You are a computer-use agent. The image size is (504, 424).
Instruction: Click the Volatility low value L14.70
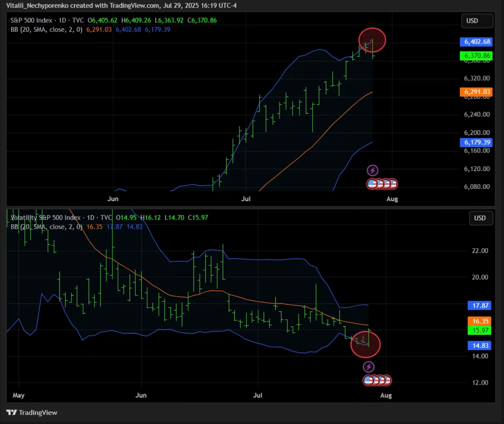tap(174, 218)
